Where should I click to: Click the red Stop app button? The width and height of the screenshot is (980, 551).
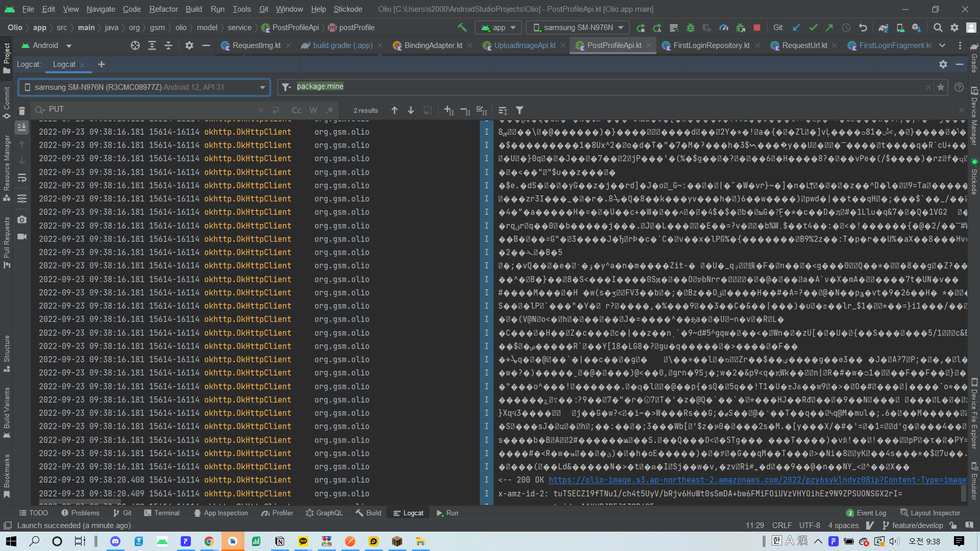point(757,28)
